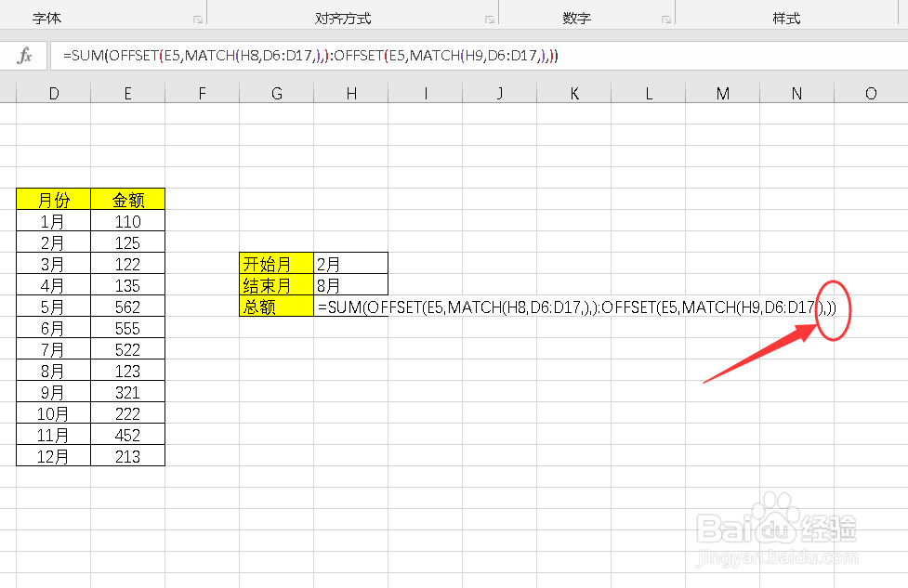
Task: Select the amount cell 135
Action: (127, 285)
